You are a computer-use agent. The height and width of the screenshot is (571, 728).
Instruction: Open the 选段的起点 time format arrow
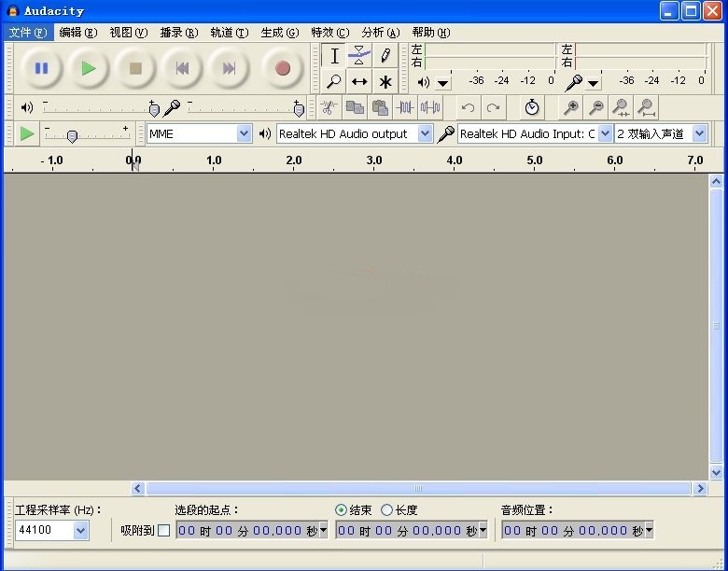[x=324, y=530]
